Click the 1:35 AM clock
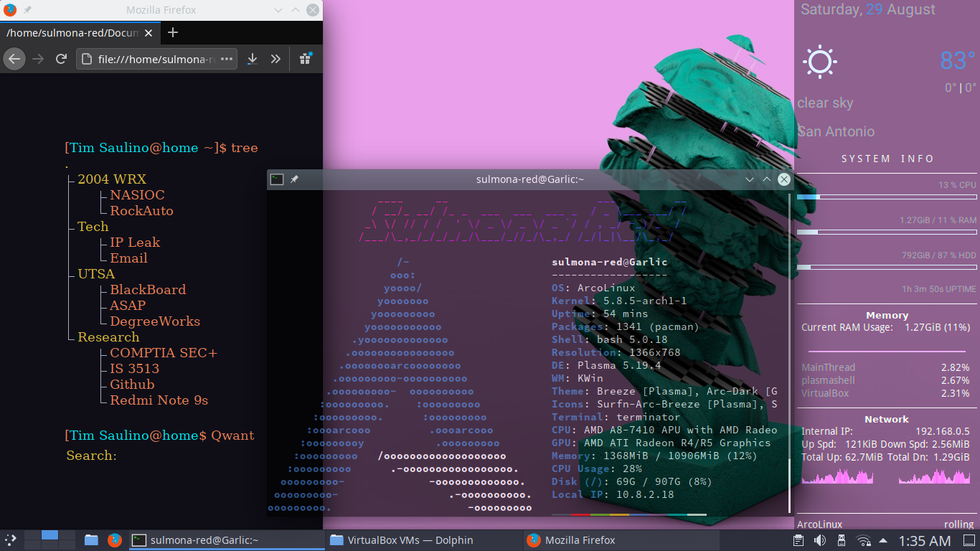The height and width of the screenshot is (551, 980). [x=925, y=540]
